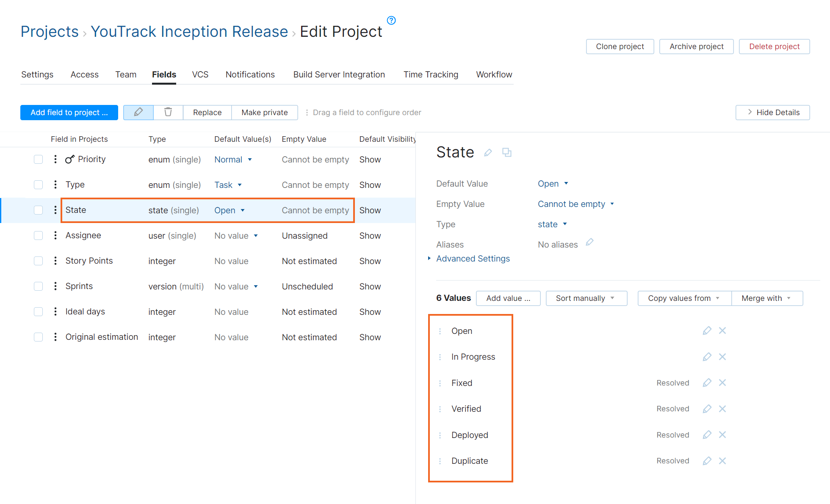
Task: Click rename pencil next to State title
Action: click(x=488, y=153)
